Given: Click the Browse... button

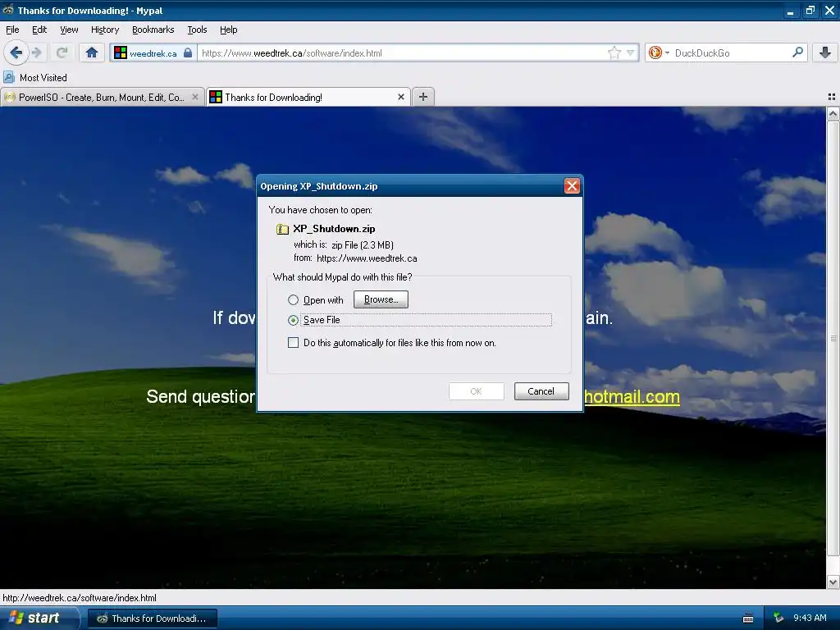Looking at the screenshot, I should pyautogui.click(x=381, y=299).
